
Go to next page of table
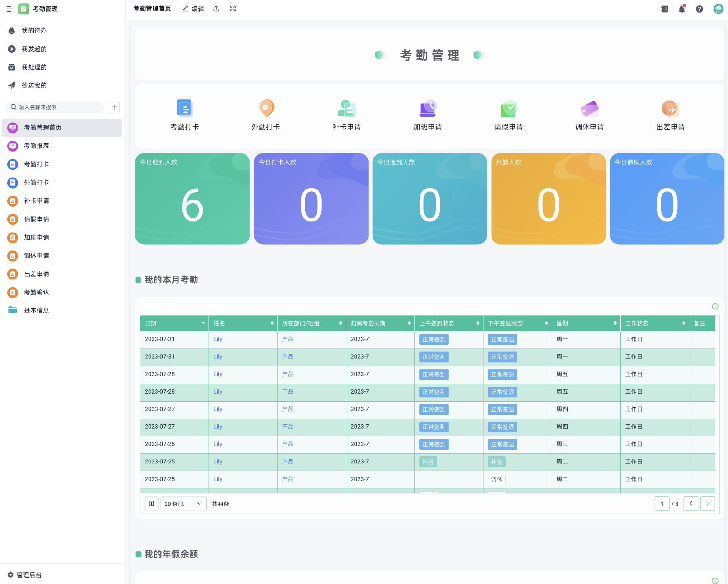[707, 504]
